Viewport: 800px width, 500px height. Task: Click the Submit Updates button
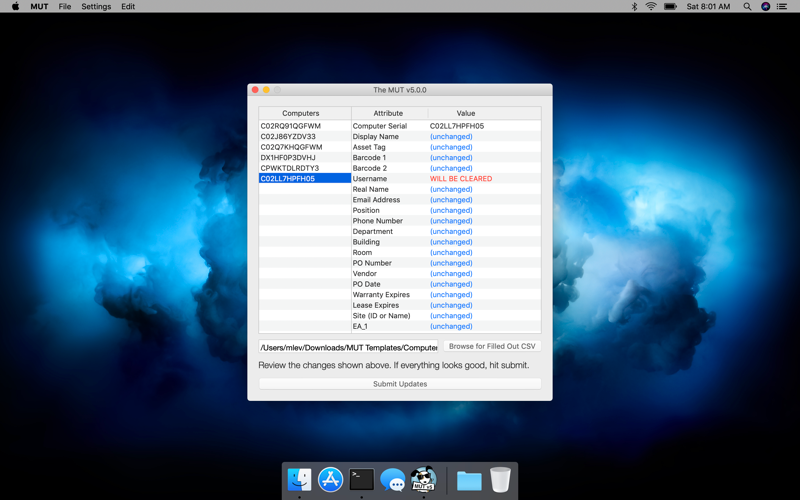point(400,384)
